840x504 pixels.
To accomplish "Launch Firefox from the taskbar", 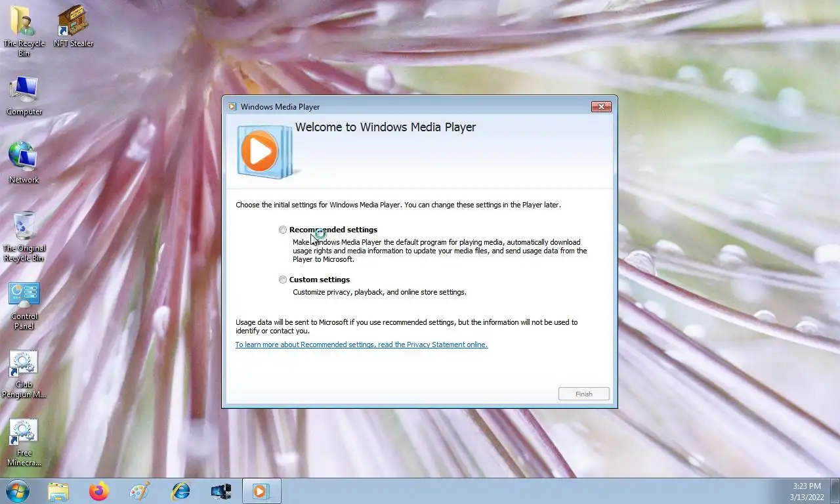I will pos(99,491).
